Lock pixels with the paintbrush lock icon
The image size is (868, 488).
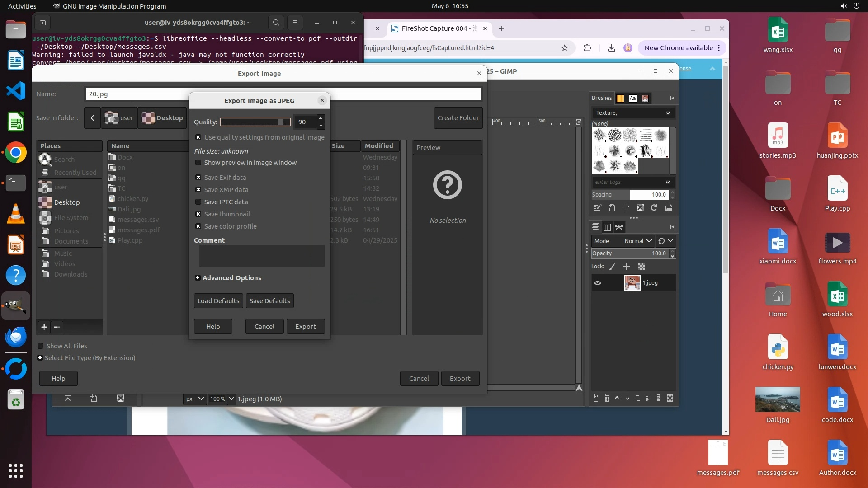(x=612, y=267)
